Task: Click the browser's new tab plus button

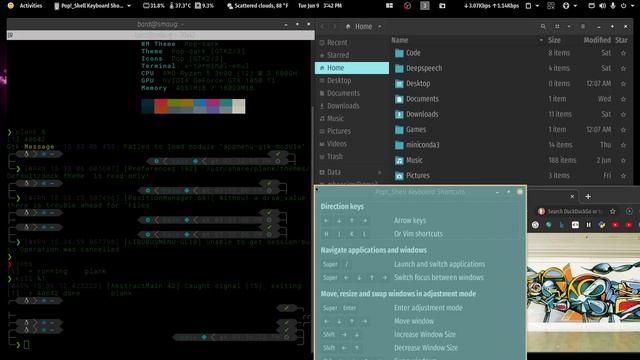Action: (x=588, y=197)
